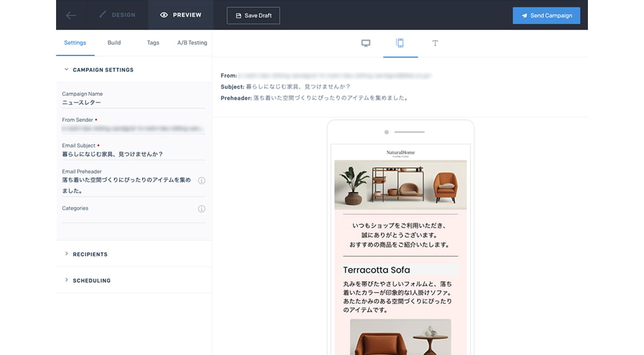The height and width of the screenshot is (355, 644).
Task: Expand the Recipients section
Action: coord(90,254)
